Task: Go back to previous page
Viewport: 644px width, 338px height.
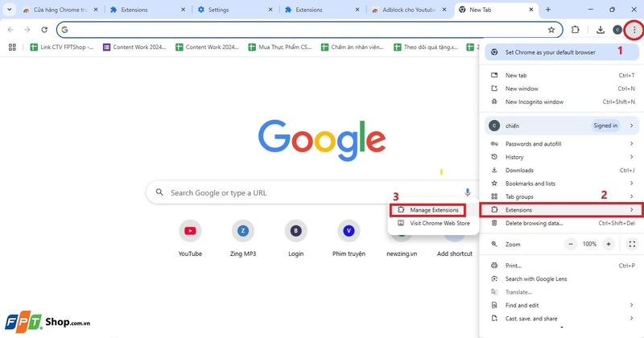Action: pos(10,30)
